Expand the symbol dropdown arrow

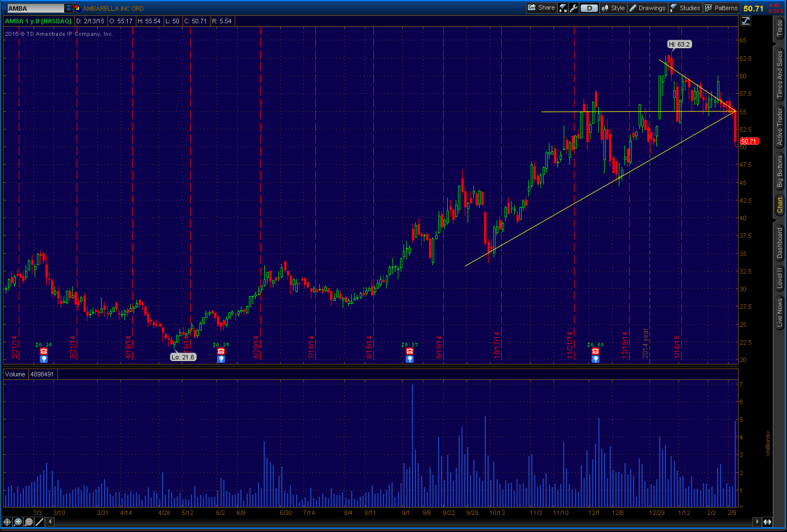pyautogui.click(x=69, y=9)
